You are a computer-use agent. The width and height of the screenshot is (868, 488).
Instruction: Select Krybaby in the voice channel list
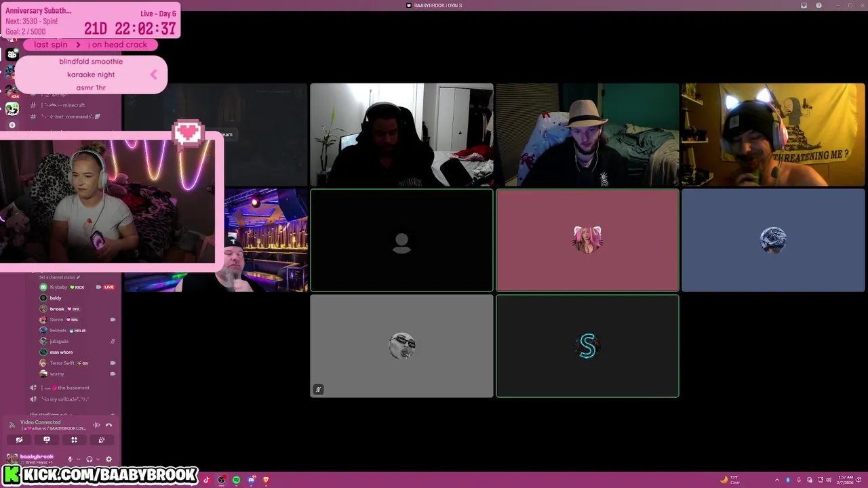(77, 287)
